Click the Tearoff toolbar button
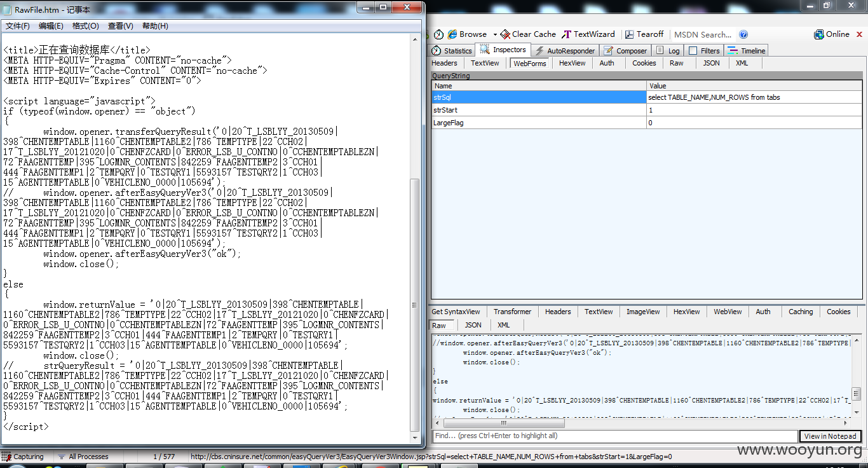The image size is (868, 468). tap(644, 34)
